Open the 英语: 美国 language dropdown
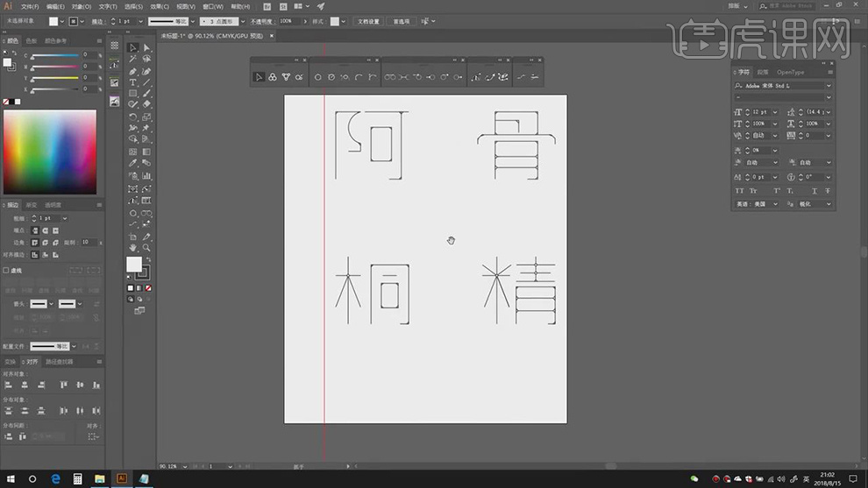This screenshot has height=488, width=868. click(774, 204)
